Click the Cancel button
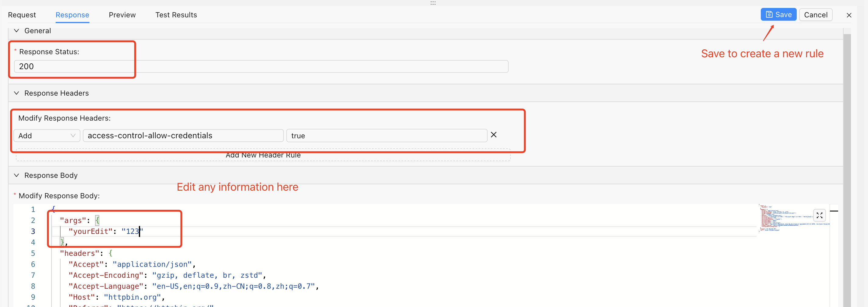Screen dimensions: 868x307 [815, 15]
